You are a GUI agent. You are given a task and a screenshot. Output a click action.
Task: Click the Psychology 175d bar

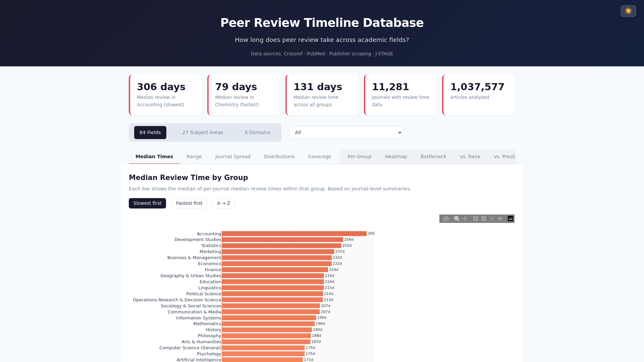pyautogui.click(x=263, y=354)
